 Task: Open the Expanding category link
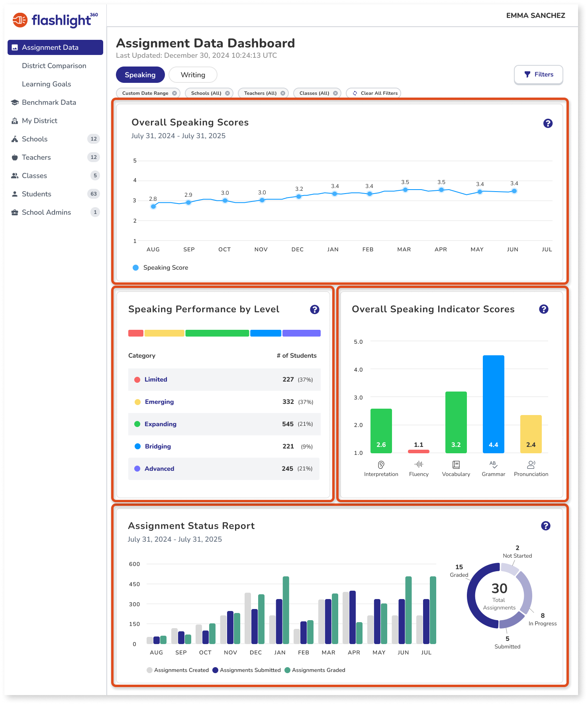[161, 424]
